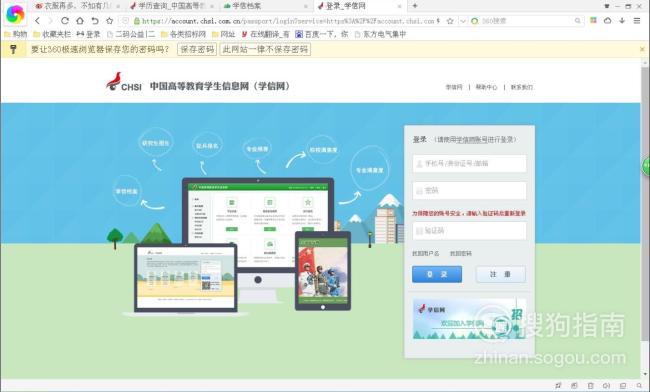Dismiss the save password bar
This screenshot has width=650, height=392.
pos(642,49)
